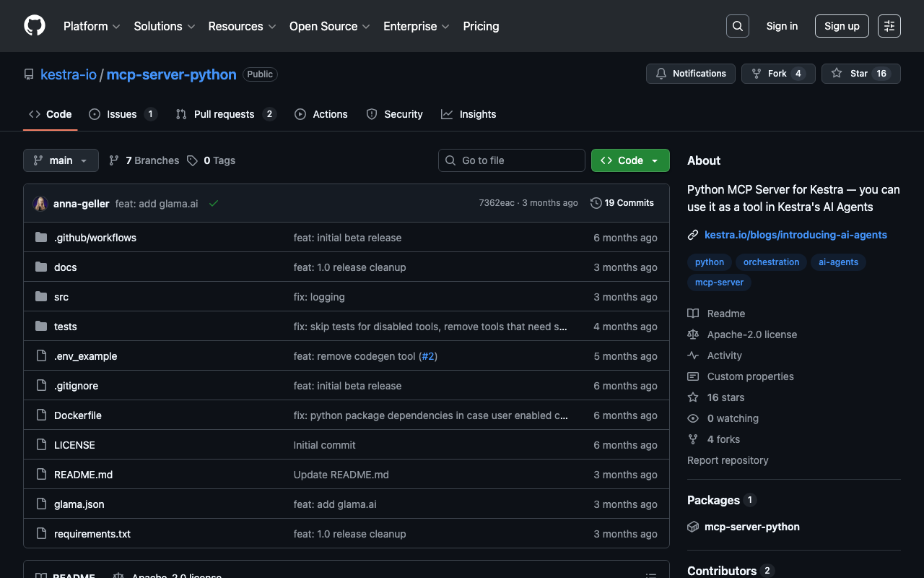Open kestra.io/blogs/introducing-ai-agents link
Image resolution: width=924 pixels, height=578 pixels.
pos(796,235)
